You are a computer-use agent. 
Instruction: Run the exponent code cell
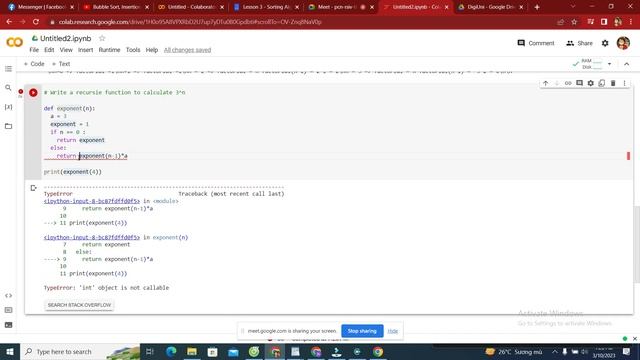click(33, 93)
